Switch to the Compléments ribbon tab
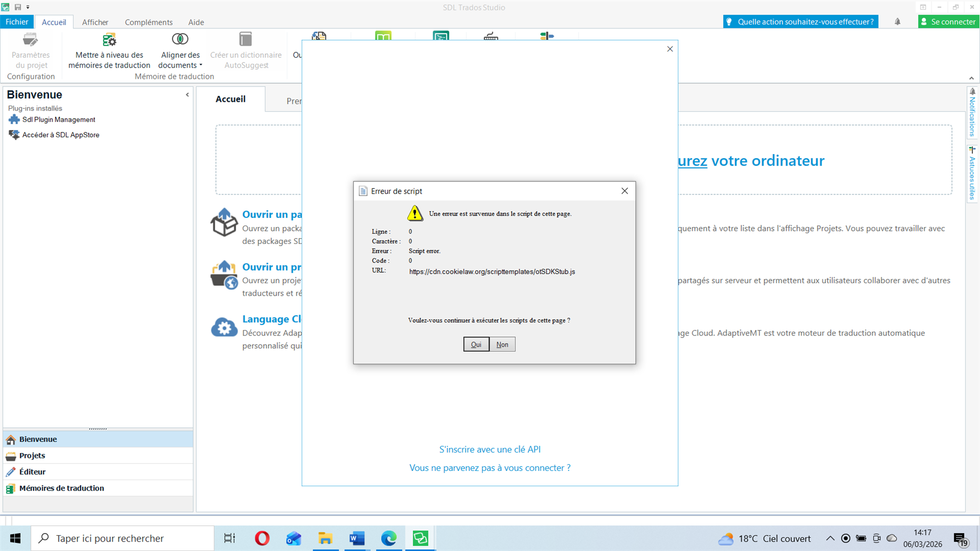 coord(148,22)
